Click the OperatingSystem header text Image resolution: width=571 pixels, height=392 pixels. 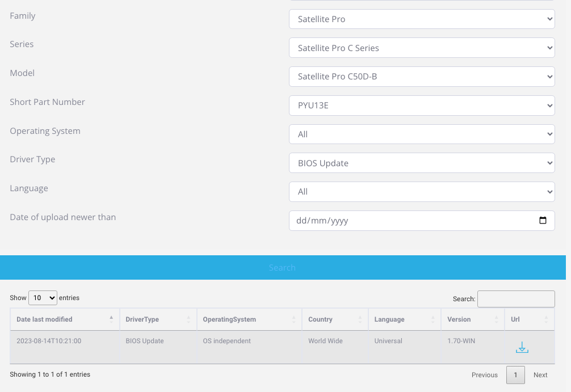pos(229,319)
